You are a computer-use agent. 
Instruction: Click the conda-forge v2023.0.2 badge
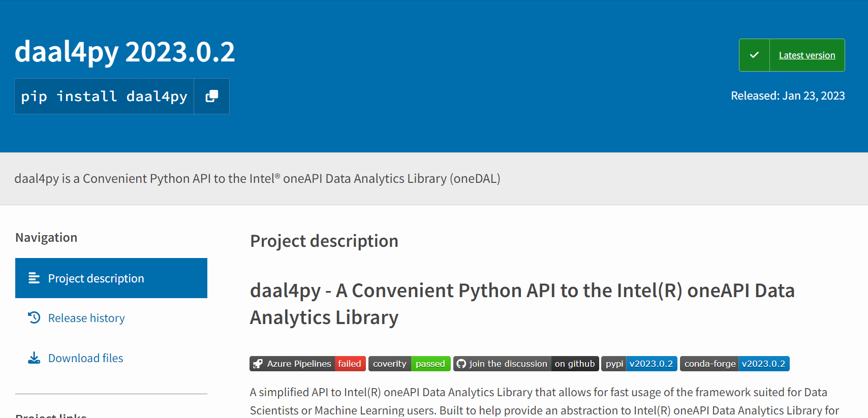734,364
